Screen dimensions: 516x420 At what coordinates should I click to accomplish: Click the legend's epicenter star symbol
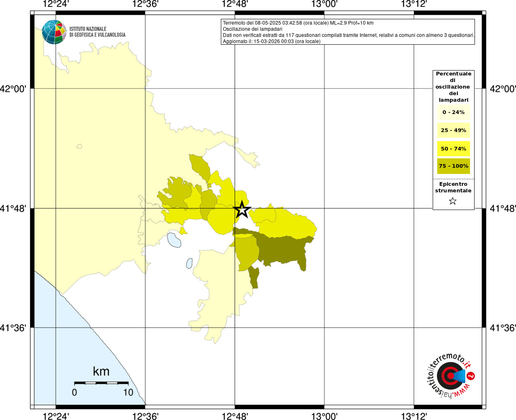click(453, 201)
